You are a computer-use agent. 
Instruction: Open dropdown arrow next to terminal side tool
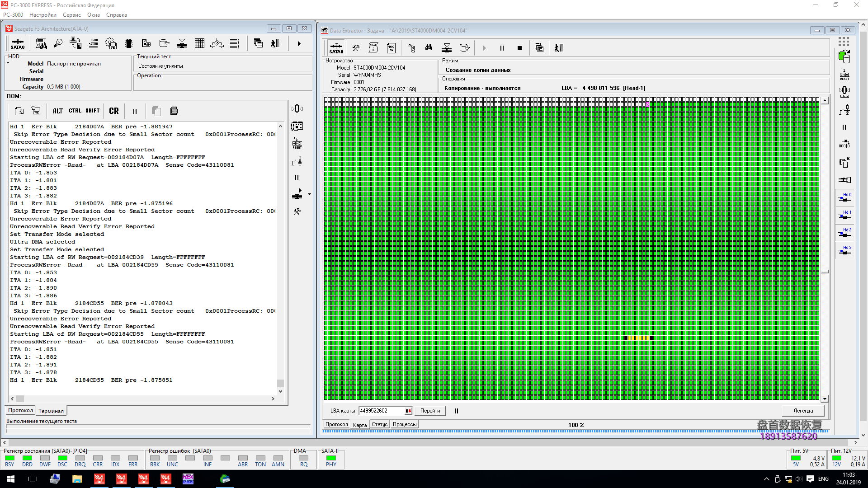coord(309,194)
